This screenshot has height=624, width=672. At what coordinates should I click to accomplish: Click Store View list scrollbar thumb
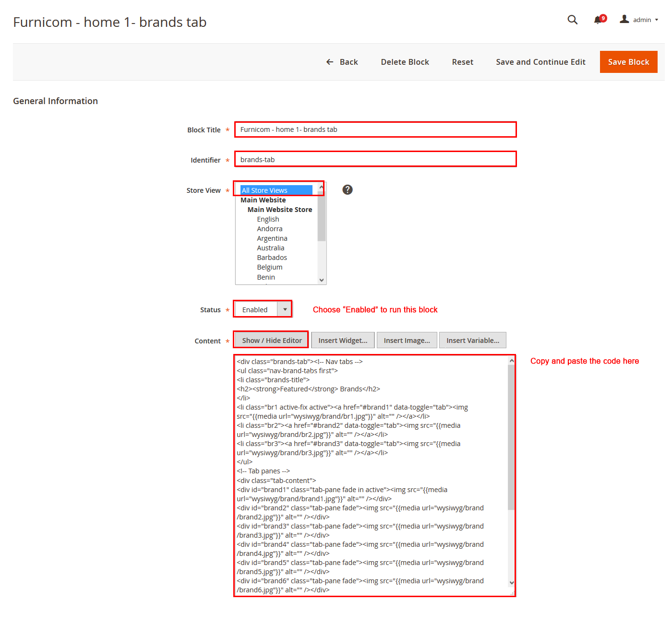click(322, 215)
